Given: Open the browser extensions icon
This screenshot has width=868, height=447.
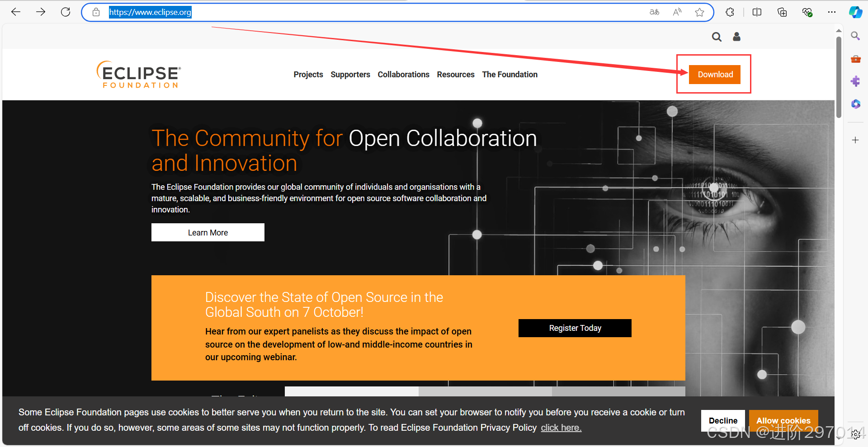Looking at the screenshot, I should [730, 12].
